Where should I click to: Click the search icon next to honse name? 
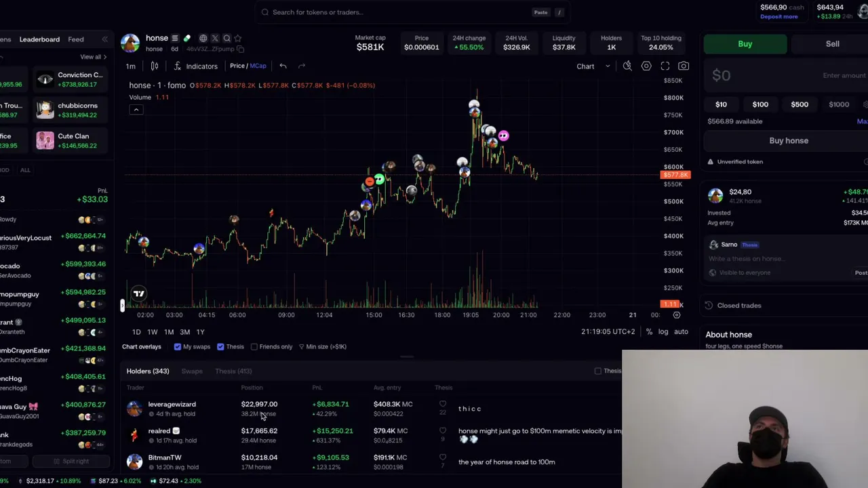[227, 38]
